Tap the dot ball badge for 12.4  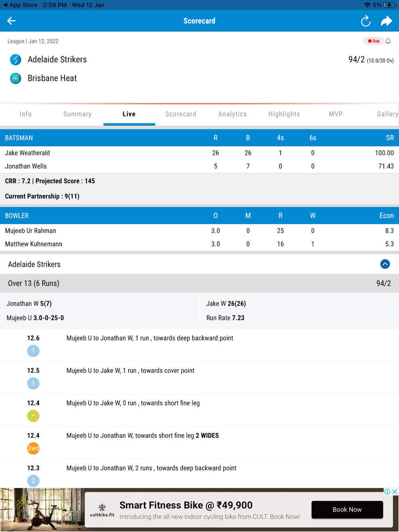(x=33, y=416)
